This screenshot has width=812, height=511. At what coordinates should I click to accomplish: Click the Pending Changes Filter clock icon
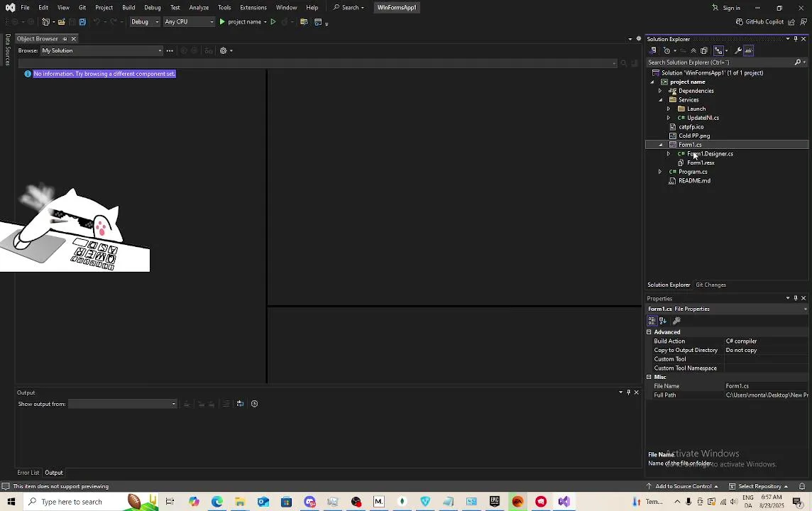click(667, 50)
